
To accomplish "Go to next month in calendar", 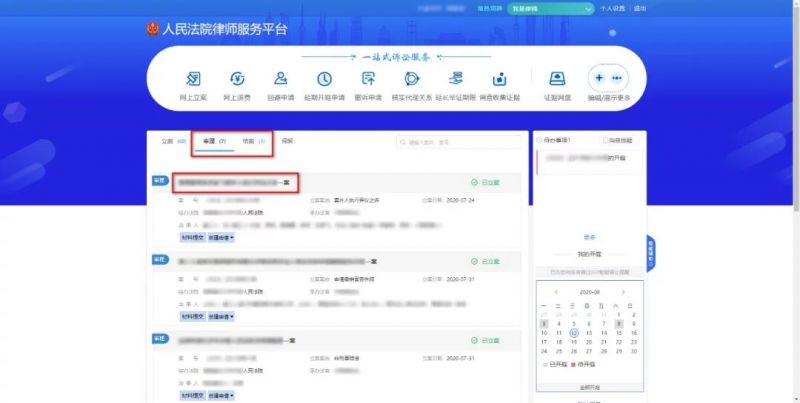I will coord(624,292).
